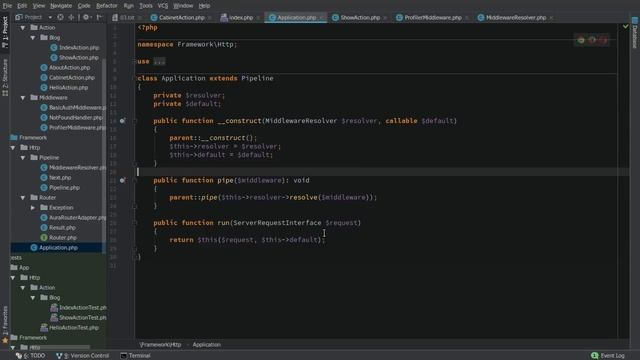
Task: Open the VCS menu
Action: [x=163, y=6]
